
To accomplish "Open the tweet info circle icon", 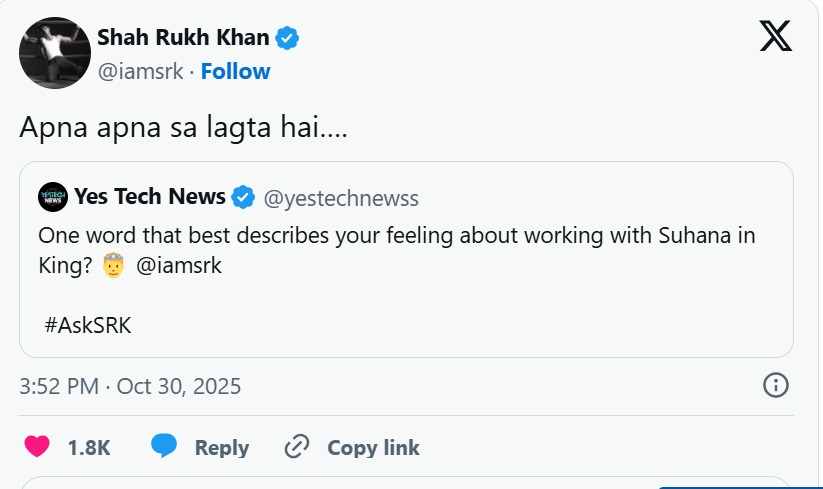I will pyautogui.click(x=776, y=385).
